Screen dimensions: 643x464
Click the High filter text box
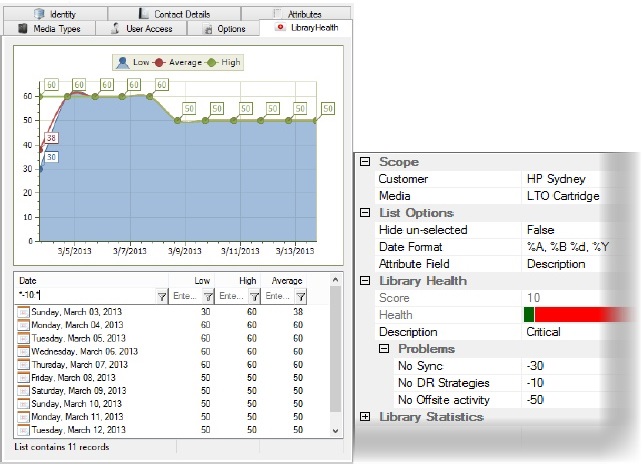click(x=233, y=296)
